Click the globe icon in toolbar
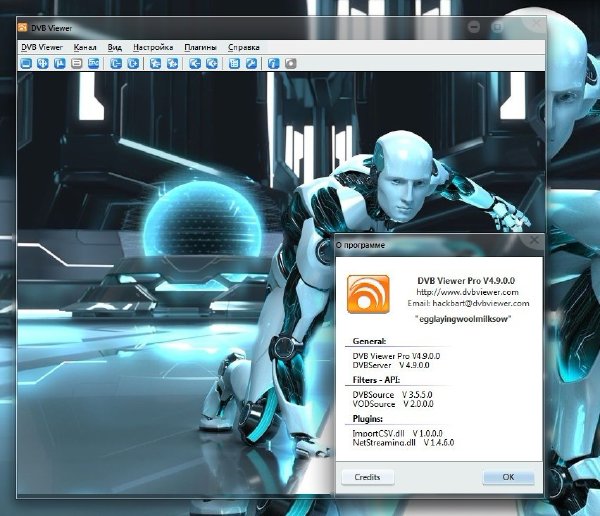Viewport: 600px width, 516px height. pyautogui.click(x=43, y=63)
